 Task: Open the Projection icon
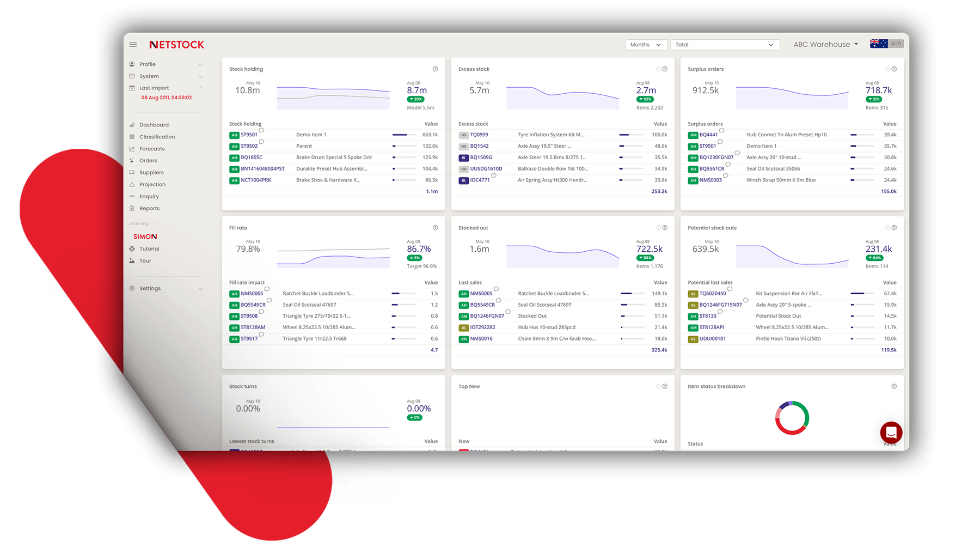[132, 184]
